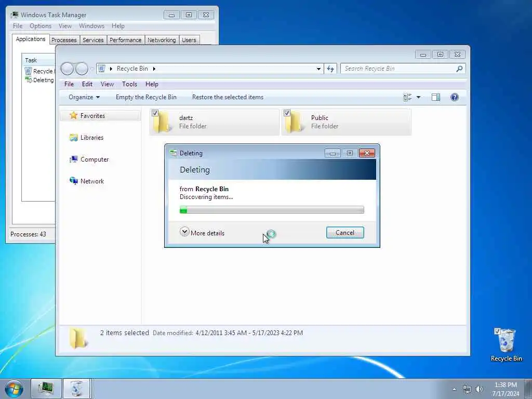This screenshot has width=532, height=399.
Task: Switch to the Users tab
Action: 189,40
